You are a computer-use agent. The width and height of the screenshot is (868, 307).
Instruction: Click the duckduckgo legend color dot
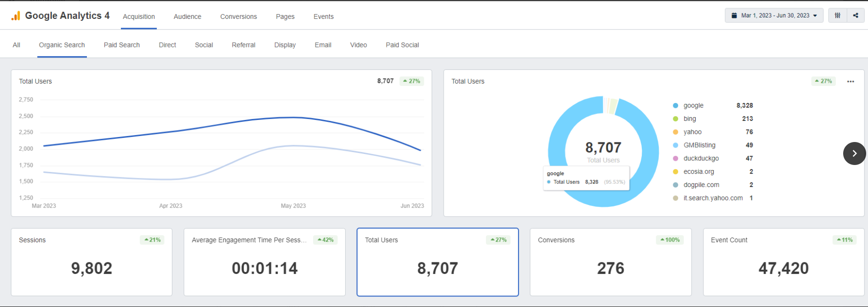tap(675, 159)
